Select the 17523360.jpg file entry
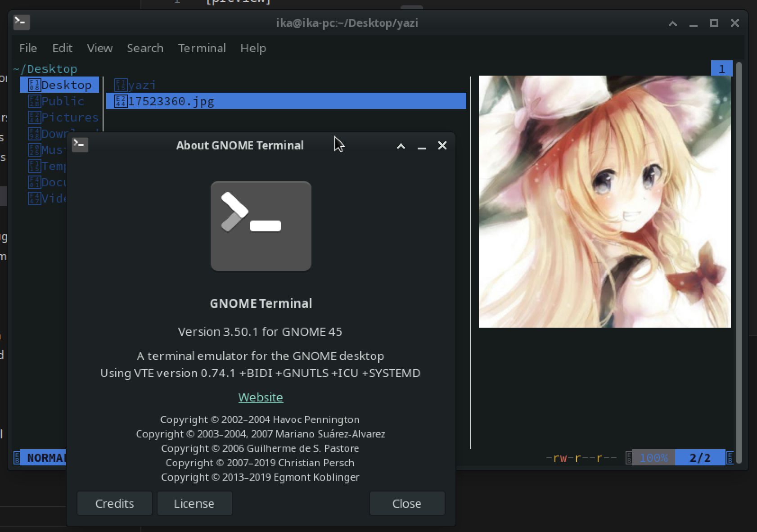The height and width of the screenshot is (532, 757). pos(171,101)
